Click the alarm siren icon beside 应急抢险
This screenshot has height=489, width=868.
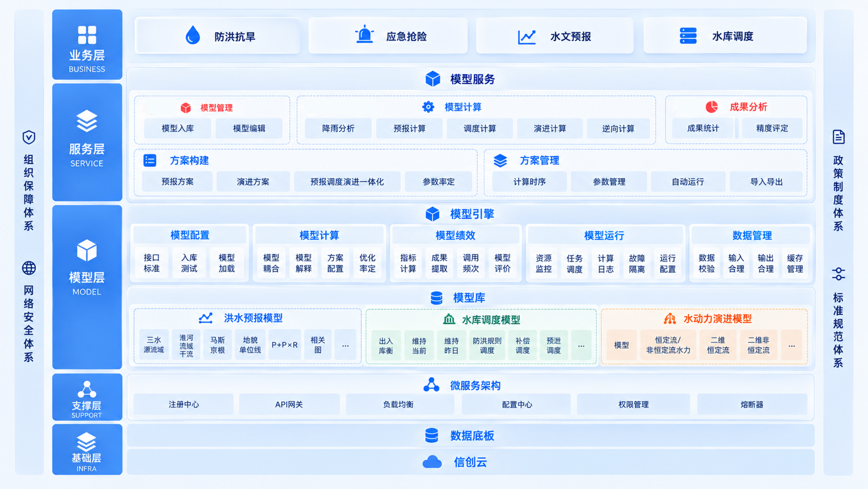(x=364, y=34)
